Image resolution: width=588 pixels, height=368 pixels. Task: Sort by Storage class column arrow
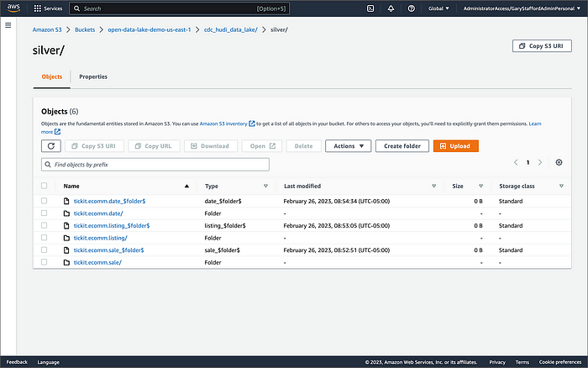[561, 186]
